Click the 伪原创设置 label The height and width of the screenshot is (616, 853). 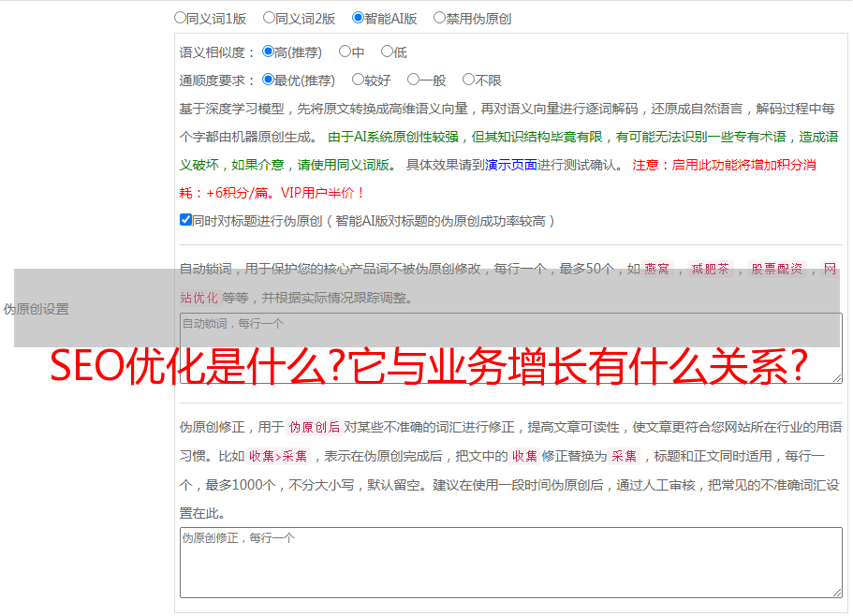(37, 309)
